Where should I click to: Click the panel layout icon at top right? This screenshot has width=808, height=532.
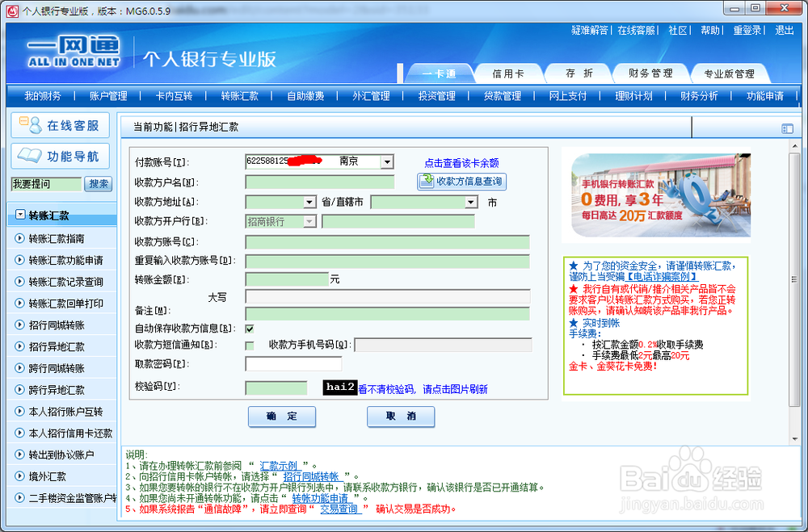pos(787,128)
